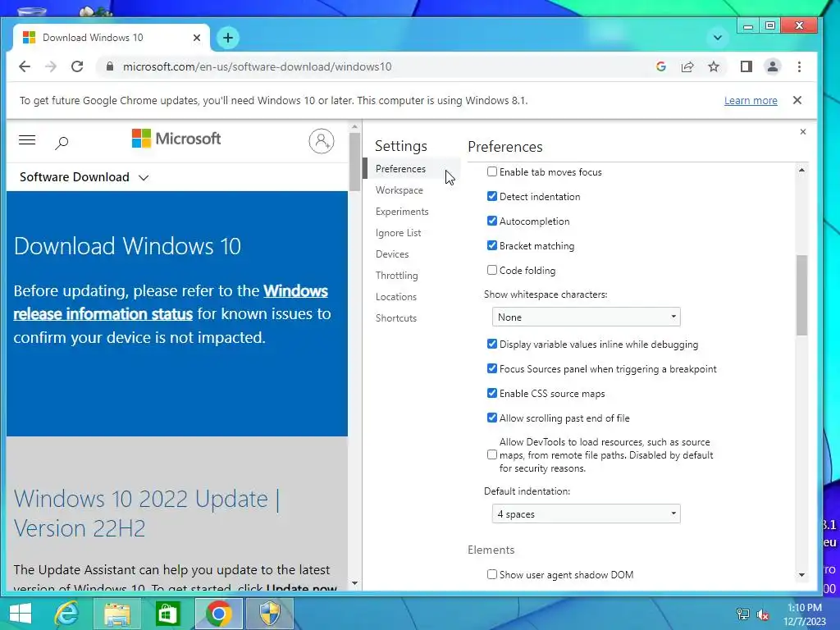Expand the Software Download menu
Viewport: 840px width, 630px height.
[84, 177]
